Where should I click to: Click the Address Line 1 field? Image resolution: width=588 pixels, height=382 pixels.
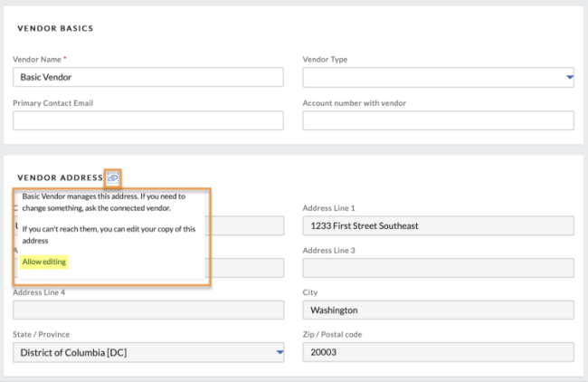438,226
